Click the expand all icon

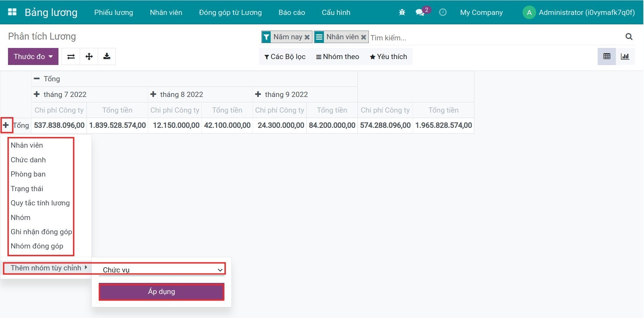pos(89,57)
